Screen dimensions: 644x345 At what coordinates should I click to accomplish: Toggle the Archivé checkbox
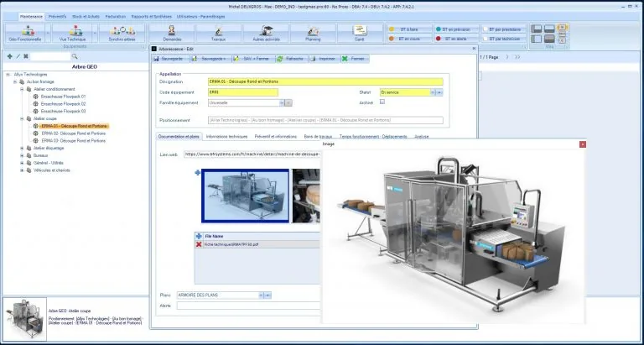(x=382, y=102)
